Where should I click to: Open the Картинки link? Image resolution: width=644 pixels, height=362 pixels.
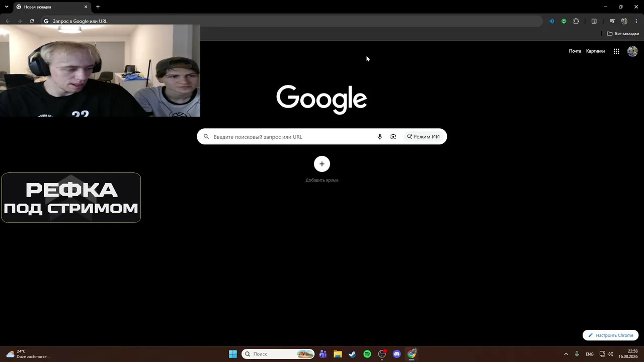[595, 51]
